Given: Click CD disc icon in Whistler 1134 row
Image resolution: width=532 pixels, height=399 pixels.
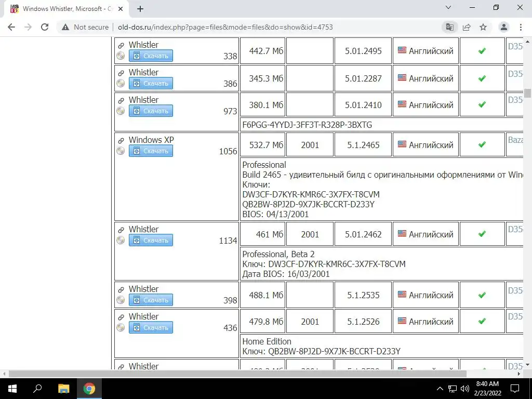Looking at the screenshot, I should tap(121, 240).
